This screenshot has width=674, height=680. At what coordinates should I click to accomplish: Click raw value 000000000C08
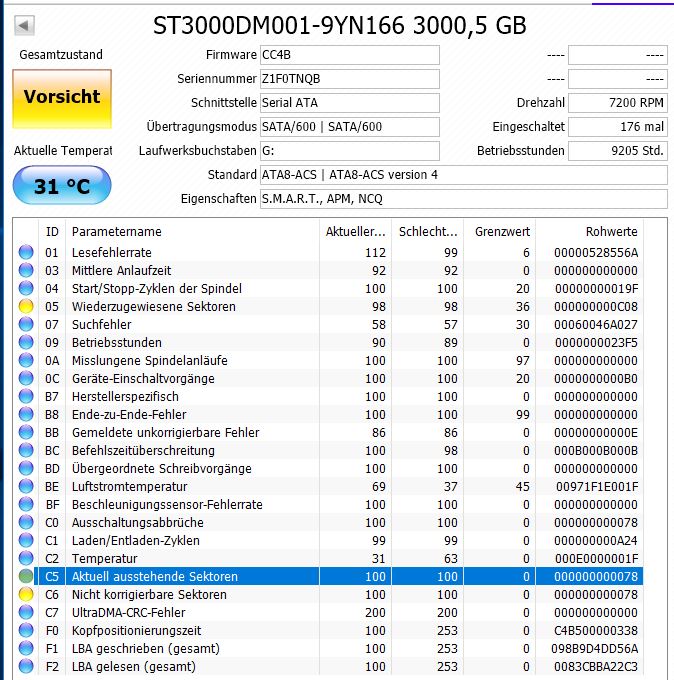click(x=596, y=307)
